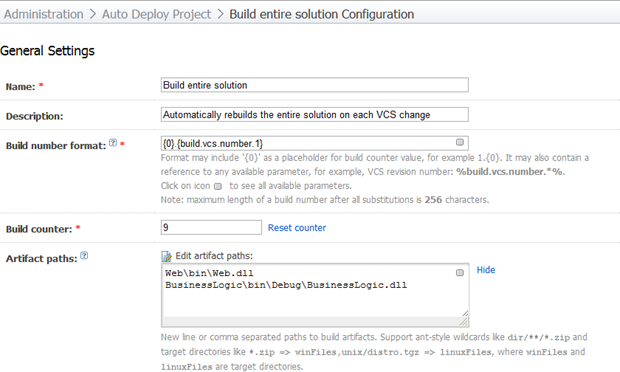Click the Name input field

(x=315, y=85)
